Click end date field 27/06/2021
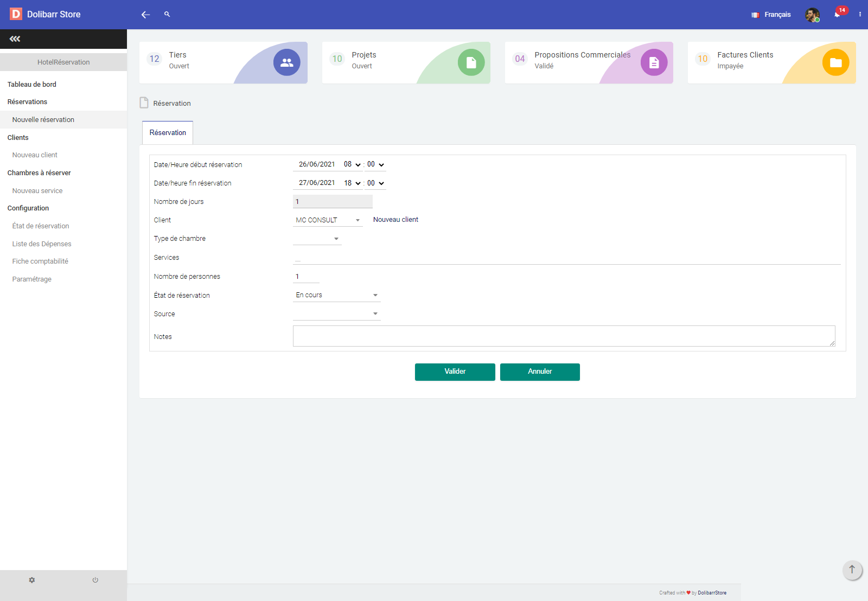Viewport: 868px width, 601px height. pyautogui.click(x=317, y=183)
